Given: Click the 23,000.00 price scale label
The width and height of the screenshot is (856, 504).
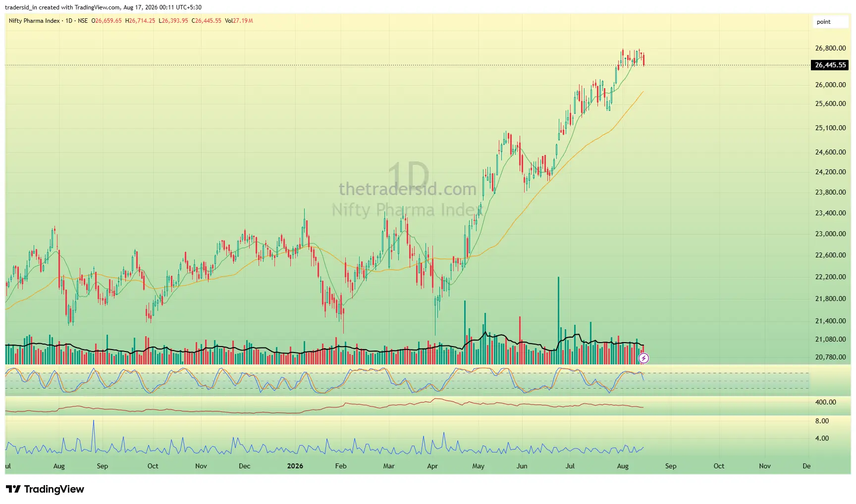Looking at the screenshot, I should click(x=830, y=234).
